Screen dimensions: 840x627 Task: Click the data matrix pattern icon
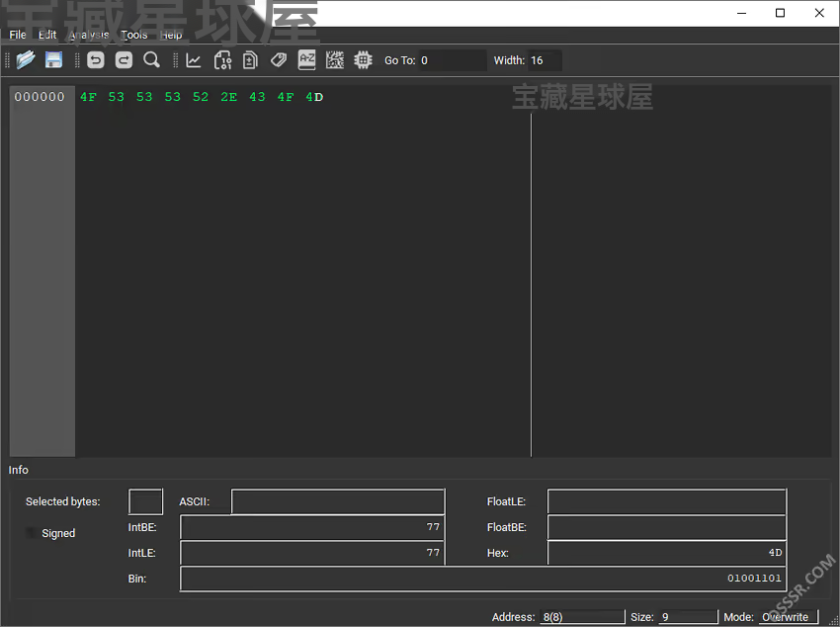[335, 60]
